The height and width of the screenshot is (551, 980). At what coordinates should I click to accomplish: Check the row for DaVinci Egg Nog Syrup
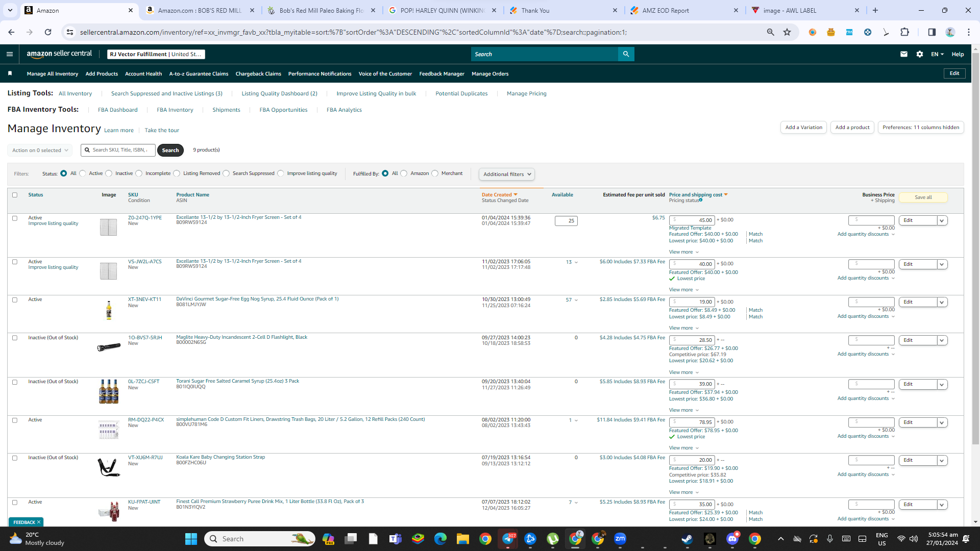point(15,300)
